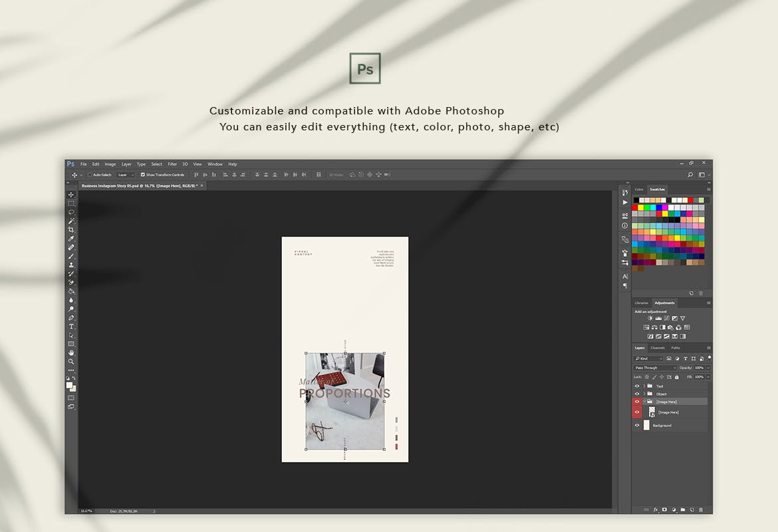Viewport: 778px width, 532px height.
Task: Hide the [Image Here] group
Action: [x=637, y=402]
